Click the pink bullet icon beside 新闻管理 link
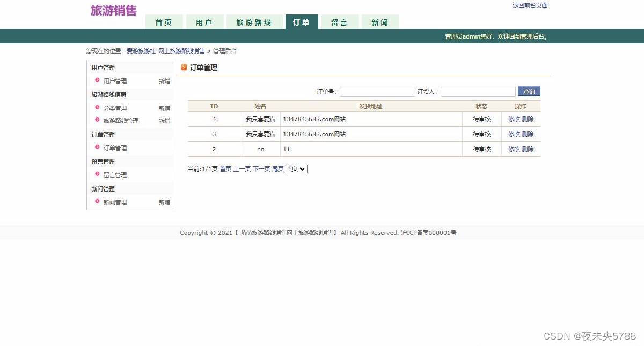The image size is (644, 346). tap(97, 202)
